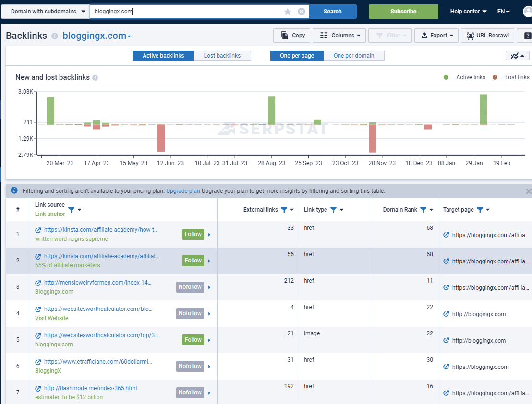Open the Domain with subdomains dropdown
Screen dimensions: 532x404
pyautogui.click(x=46, y=12)
